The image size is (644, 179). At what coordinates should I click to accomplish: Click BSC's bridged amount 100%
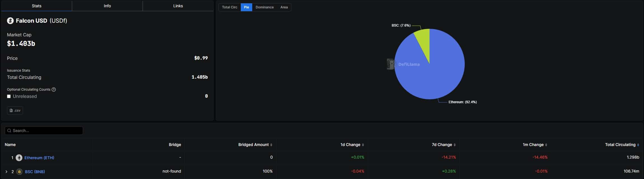point(268,171)
